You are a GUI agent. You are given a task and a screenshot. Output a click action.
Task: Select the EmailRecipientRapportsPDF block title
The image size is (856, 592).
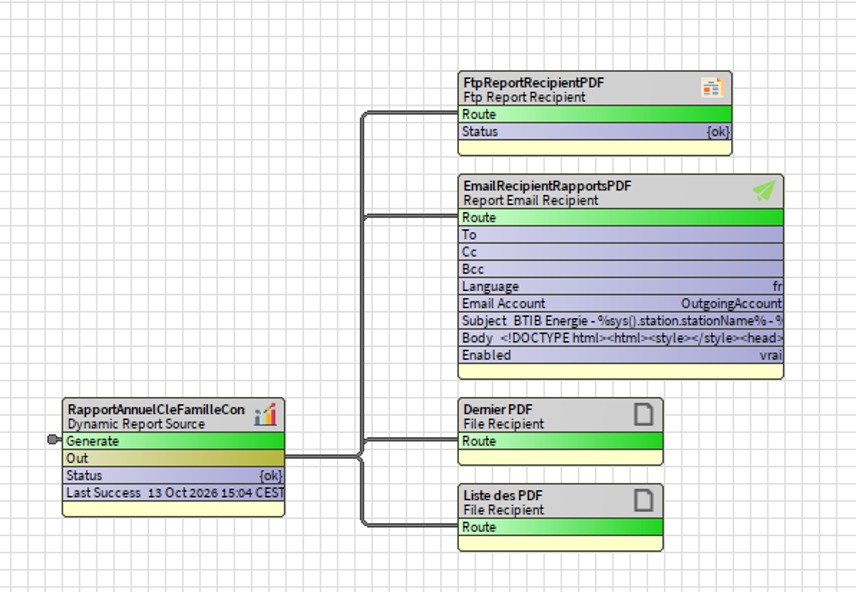pyautogui.click(x=547, y=186)
